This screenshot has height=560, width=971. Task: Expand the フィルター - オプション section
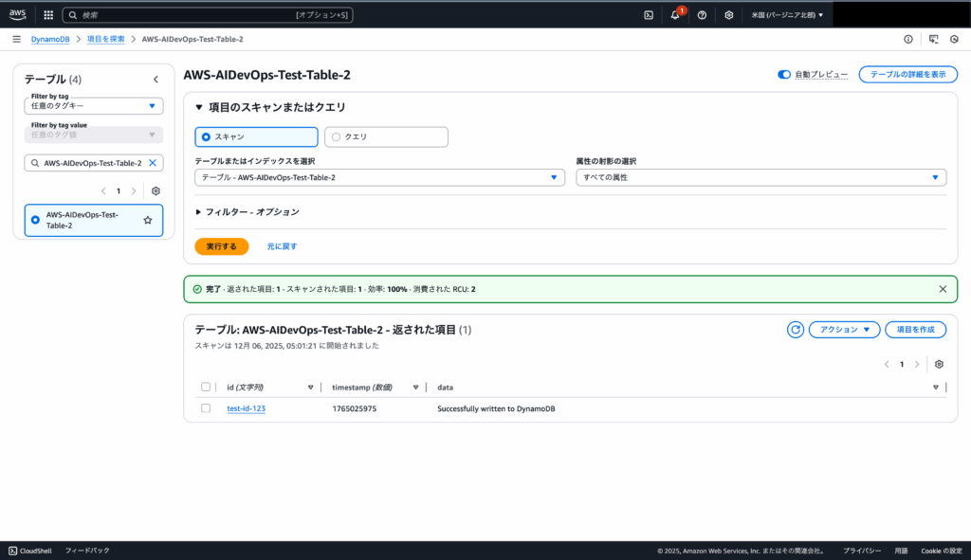click(x=247, y=212)
